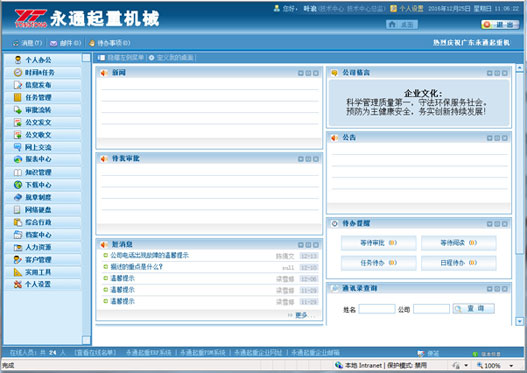Open the IE zoom level dropdown

click(512, 365)
